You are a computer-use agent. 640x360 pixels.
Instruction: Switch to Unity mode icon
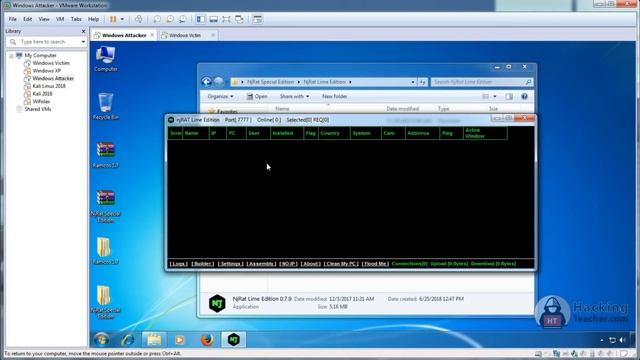pos(240,19)
